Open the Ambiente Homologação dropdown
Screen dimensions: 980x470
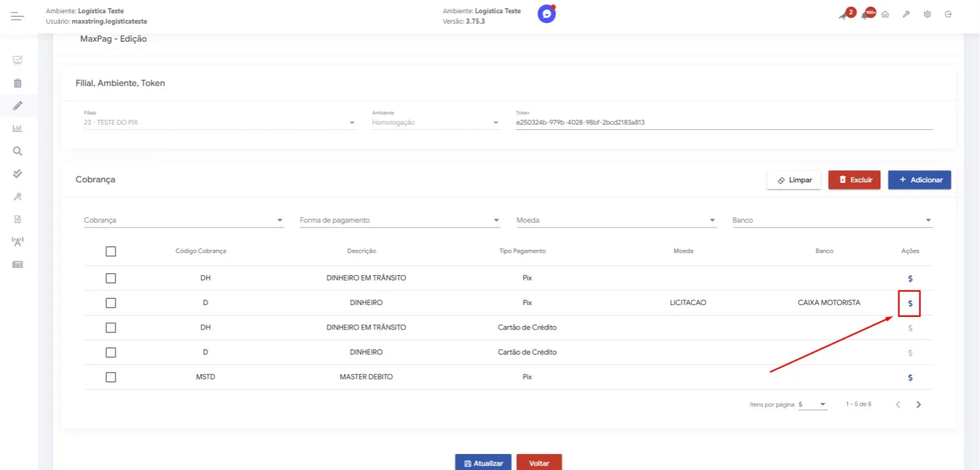point(436,122)
